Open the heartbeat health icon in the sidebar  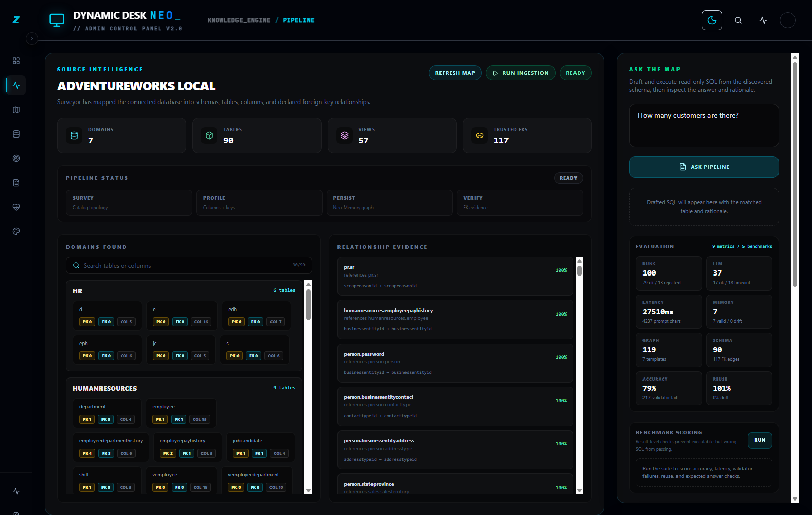(16, 207)
